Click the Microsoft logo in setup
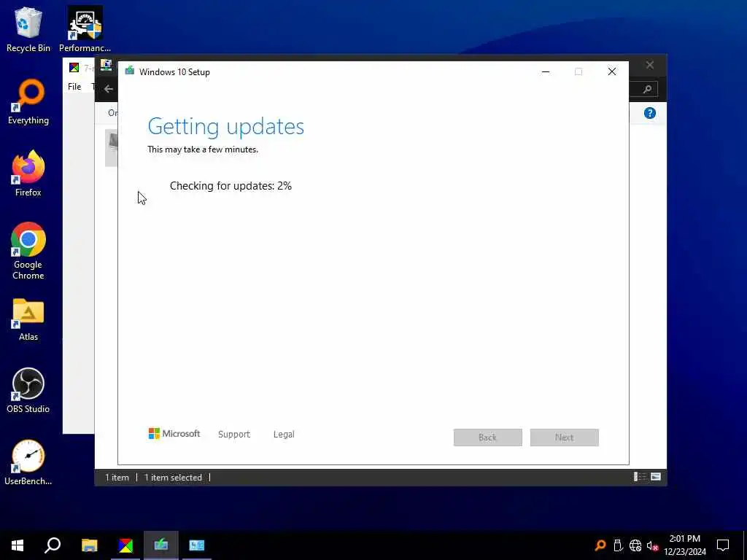Screen dimensions: 747x560 [174, 433]
